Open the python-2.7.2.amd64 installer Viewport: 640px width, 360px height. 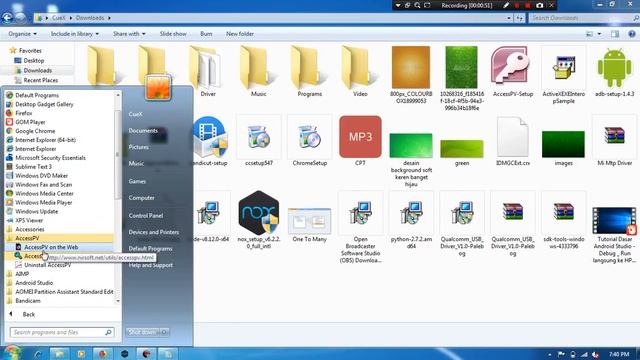[411, 220]
